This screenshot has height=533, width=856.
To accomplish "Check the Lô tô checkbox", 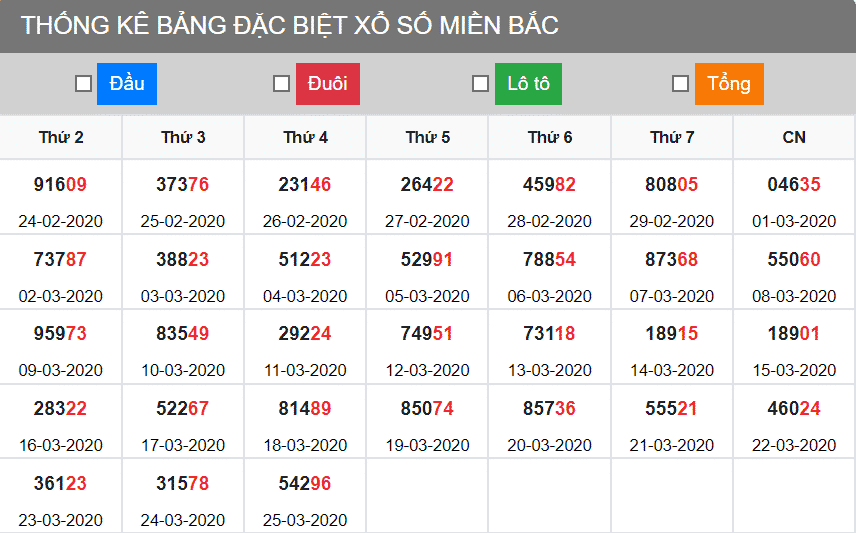I will tap(480, 84).
